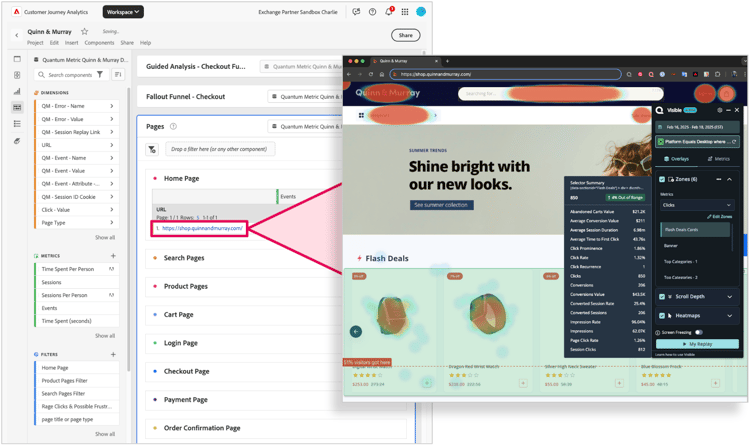Open the Edit menu
This screenshot has width=750, height=446.
tap(54, 43)
